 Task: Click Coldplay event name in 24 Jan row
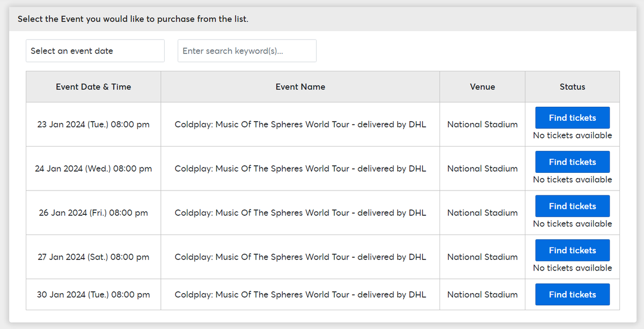(301, 169)
